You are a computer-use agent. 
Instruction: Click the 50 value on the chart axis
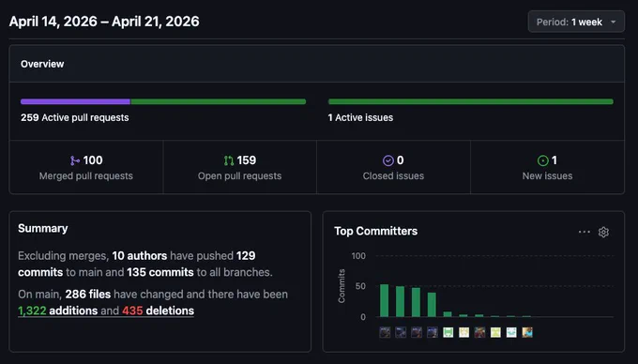(x=360, y=286)
